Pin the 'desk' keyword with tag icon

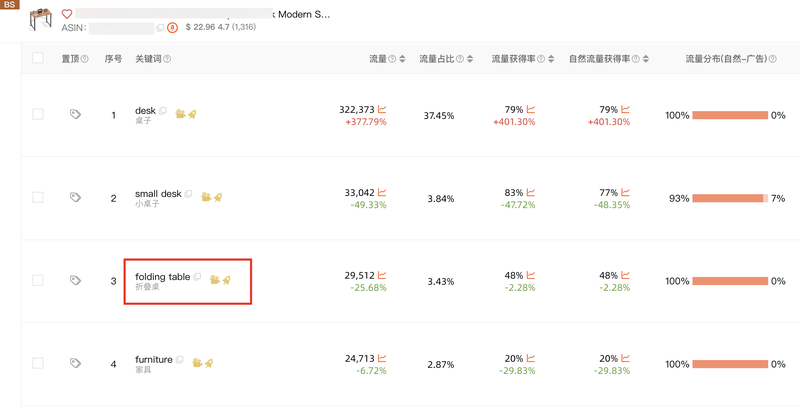75,115
